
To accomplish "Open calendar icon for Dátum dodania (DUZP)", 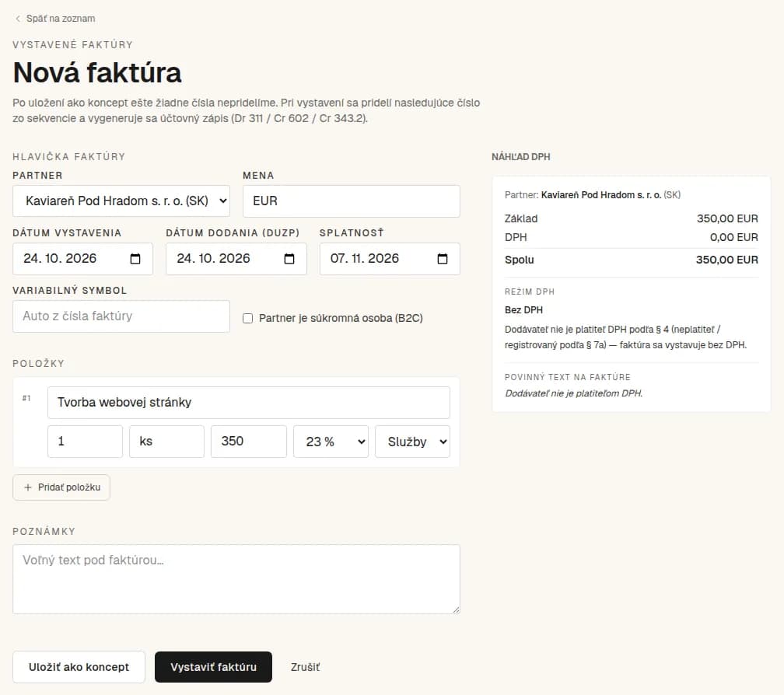I will tap(289, 259).
